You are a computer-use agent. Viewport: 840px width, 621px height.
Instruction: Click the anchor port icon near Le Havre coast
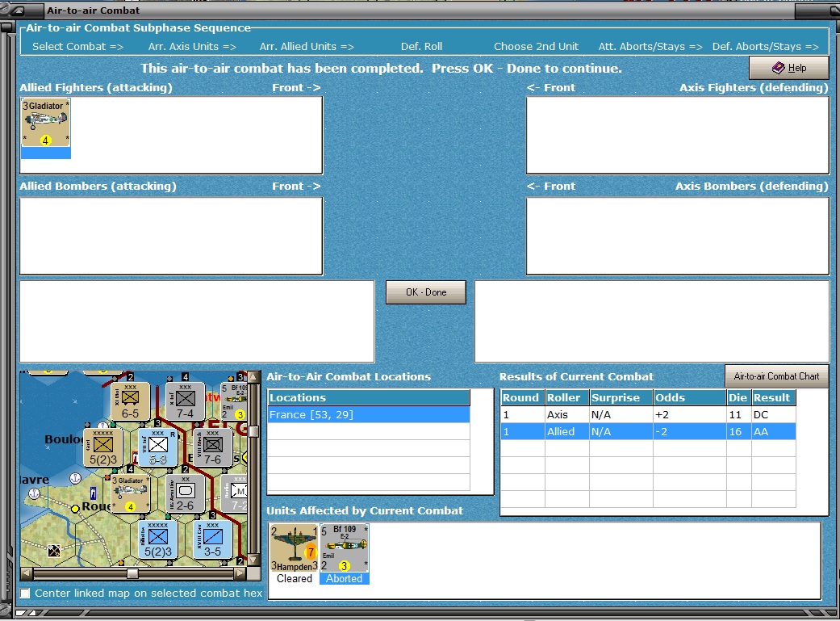click(x=34, y=493)
